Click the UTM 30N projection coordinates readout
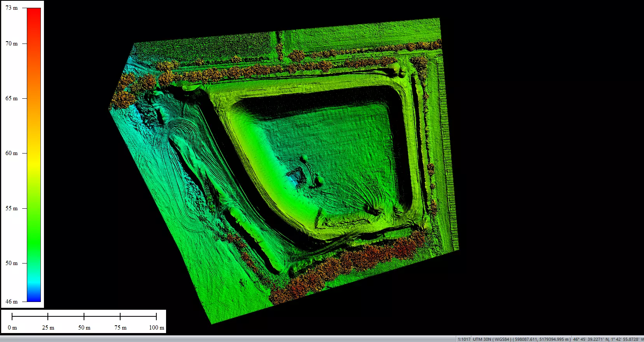This screenshot has height=342, width=644. [x=521, y=339]
